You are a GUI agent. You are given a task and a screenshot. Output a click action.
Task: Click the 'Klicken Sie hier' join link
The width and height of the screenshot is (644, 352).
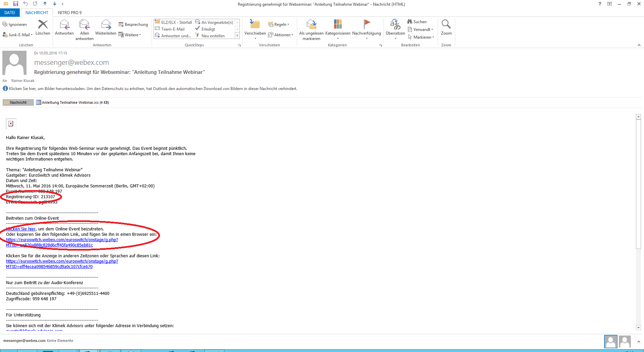(x=21, y=229)
